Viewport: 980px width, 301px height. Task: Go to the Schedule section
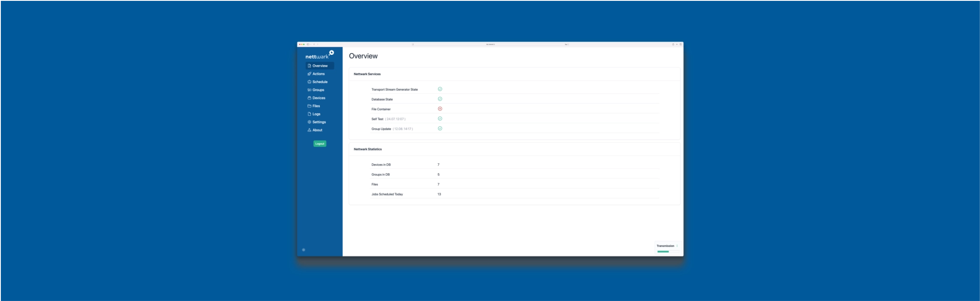[x=320, y=82]
